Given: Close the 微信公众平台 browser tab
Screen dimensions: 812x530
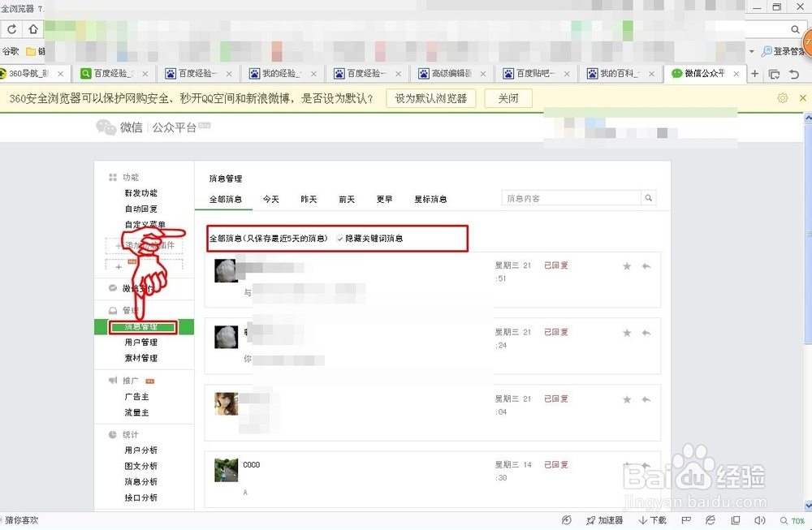Looking at the screenshot, I should click(736, 74).
